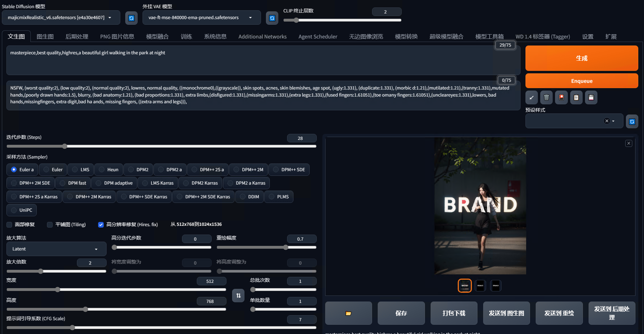Screen dimensions: 644x334
Task: Open the Agent Scheduler tab
Action: point(318,36)
